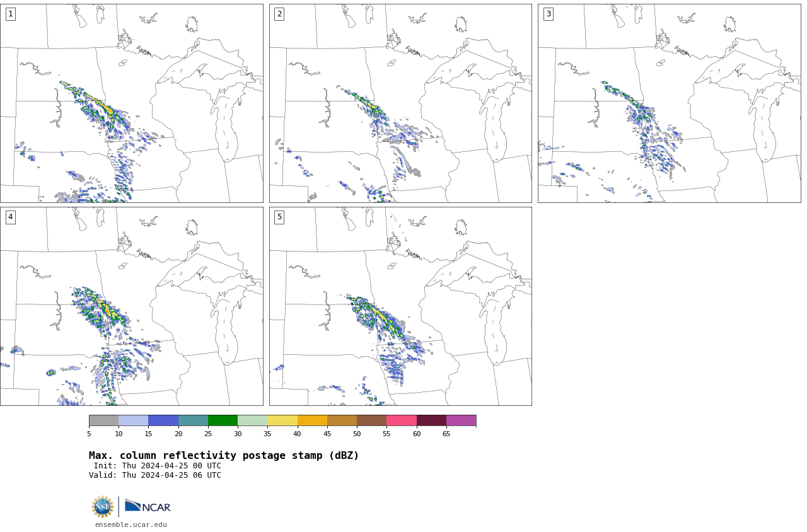Image resolution: width=807 pixels, height=532 pixels.
Task: Click the NCAR logo
Action: tap(148, 506)
